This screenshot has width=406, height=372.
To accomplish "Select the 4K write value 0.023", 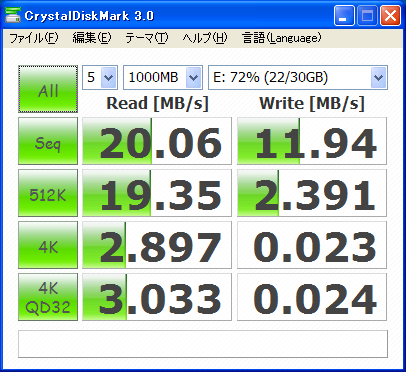I will pyautogui.click(x=312, y=245).
